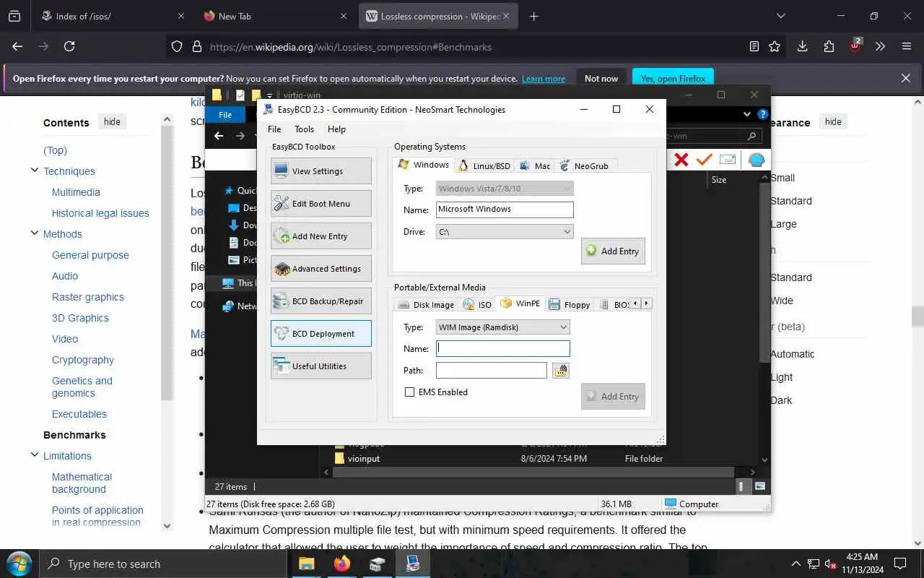The width and height of the screenshot is (924, 578).
Task: Bookmark this page with the star icon
Action: pyautogui.click(x=775, y=46)
